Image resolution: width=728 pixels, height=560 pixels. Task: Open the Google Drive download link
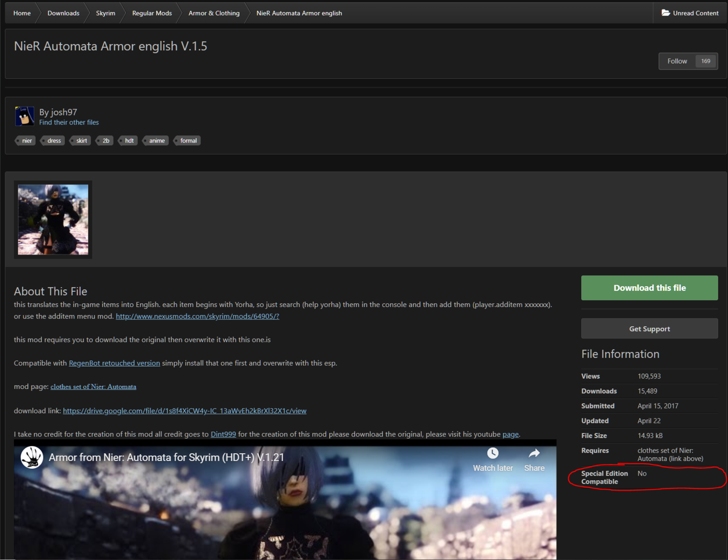(185, 411)
